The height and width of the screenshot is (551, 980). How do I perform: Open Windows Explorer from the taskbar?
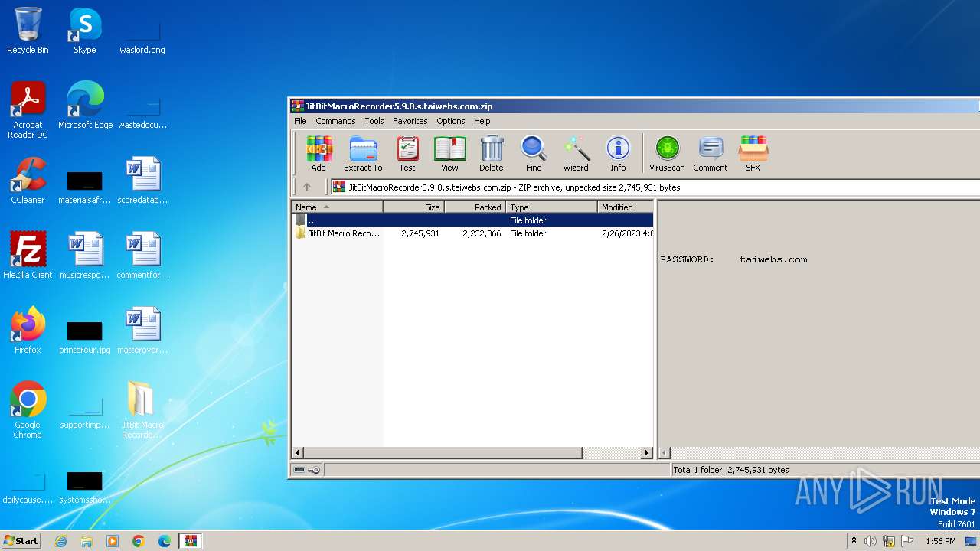pos(87,541)
